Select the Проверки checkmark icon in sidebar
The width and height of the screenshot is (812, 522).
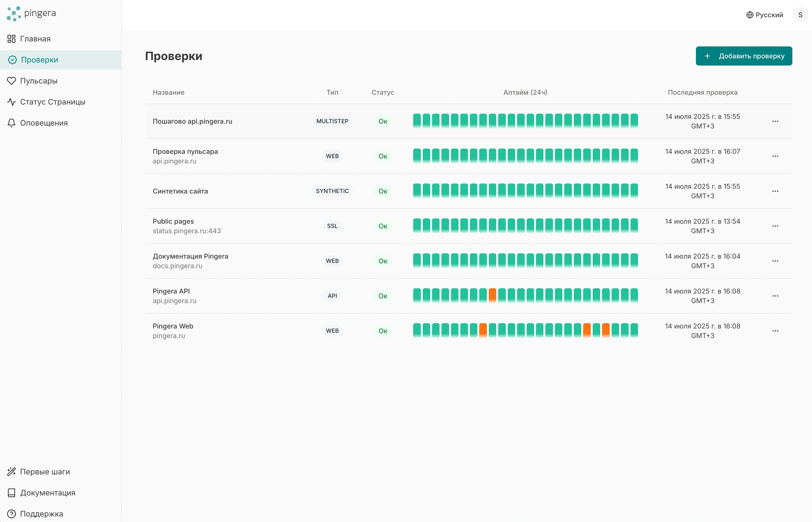(12, 60)
